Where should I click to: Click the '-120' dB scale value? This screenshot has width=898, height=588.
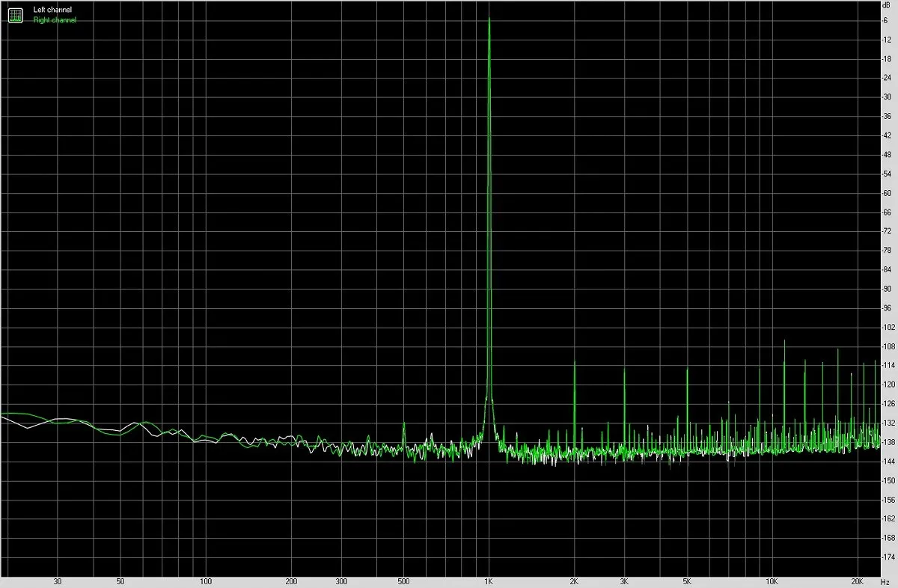point(889,385)
